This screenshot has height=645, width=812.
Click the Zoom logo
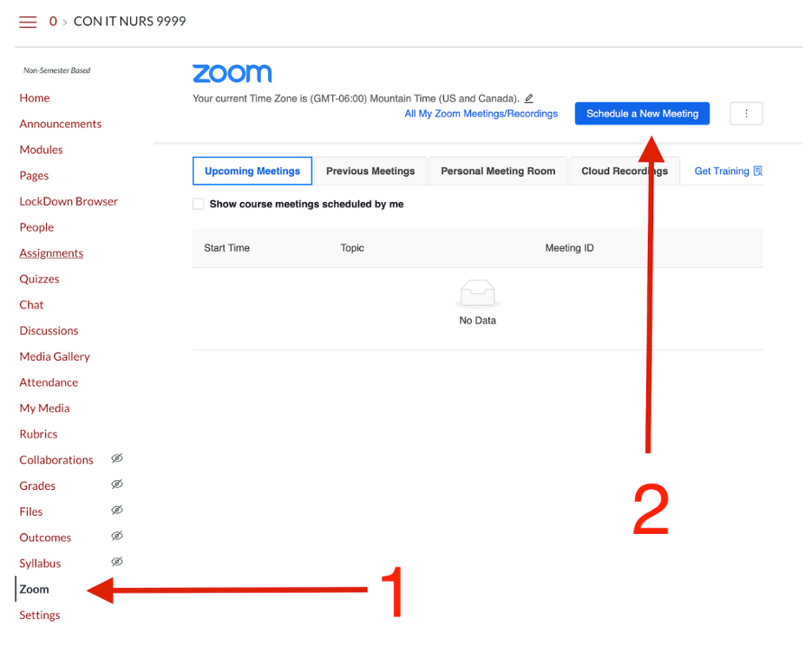coord(232,74)
